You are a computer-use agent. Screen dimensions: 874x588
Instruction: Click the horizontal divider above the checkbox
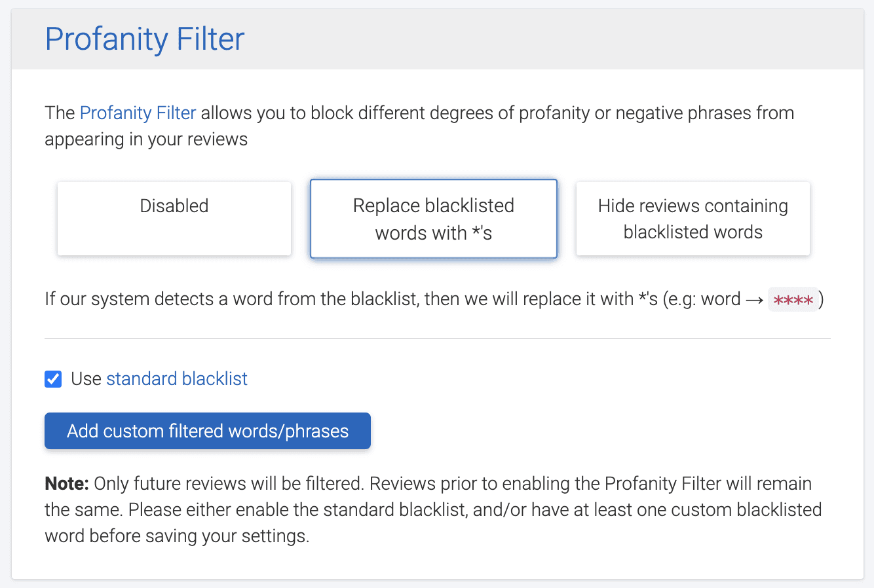tap(437, 339)
